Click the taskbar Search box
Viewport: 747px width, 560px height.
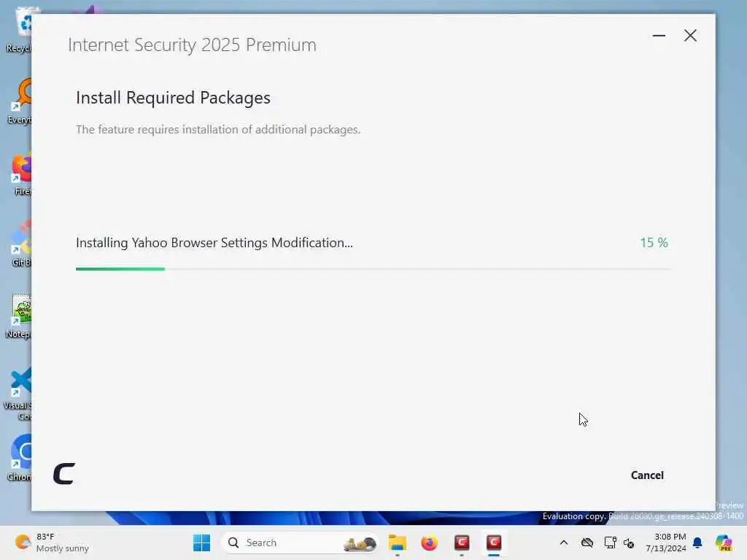(x=299, y=542)
